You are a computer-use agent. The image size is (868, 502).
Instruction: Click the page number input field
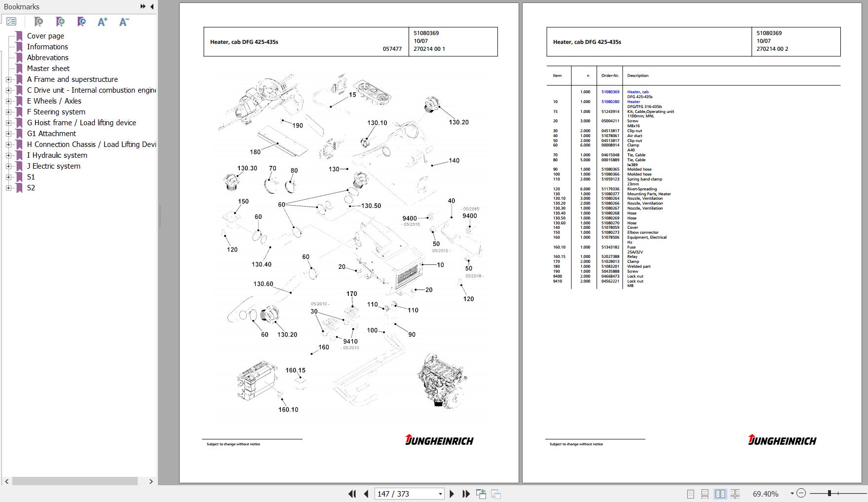[x=406, y=494]
